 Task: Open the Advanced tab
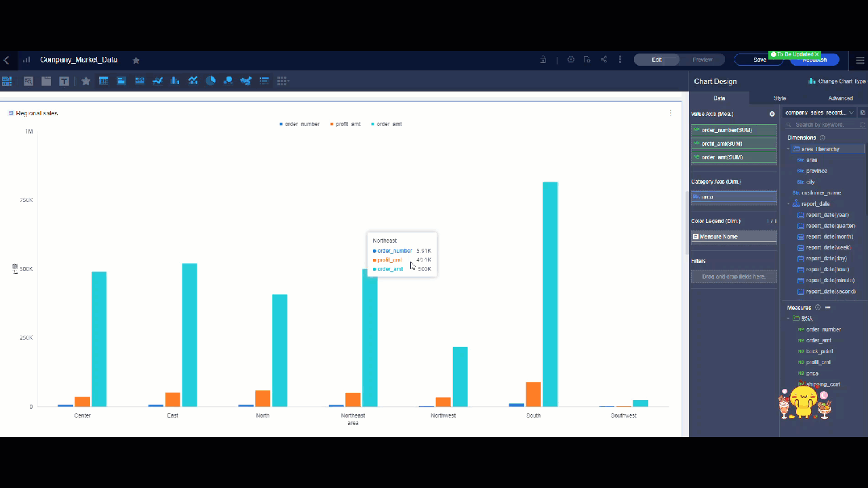click(840, 98)
